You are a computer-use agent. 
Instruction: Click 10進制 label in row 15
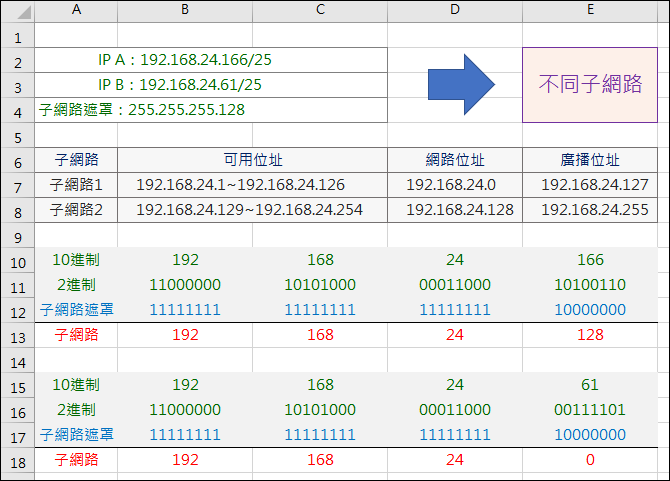[76, 385]
